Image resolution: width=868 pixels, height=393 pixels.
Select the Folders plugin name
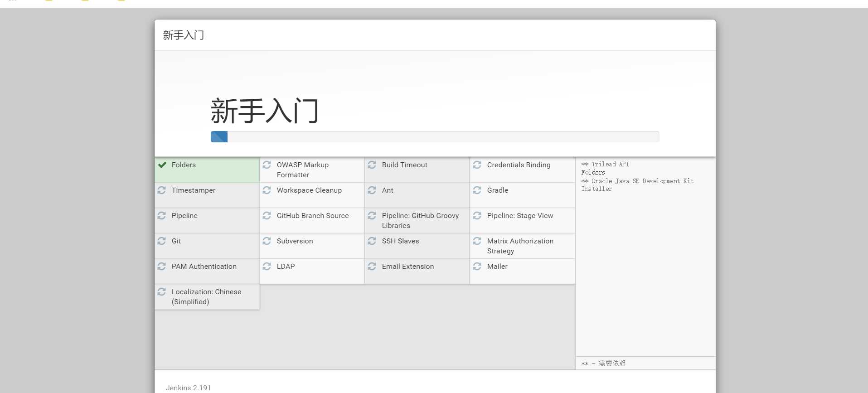tap(184, 165)
